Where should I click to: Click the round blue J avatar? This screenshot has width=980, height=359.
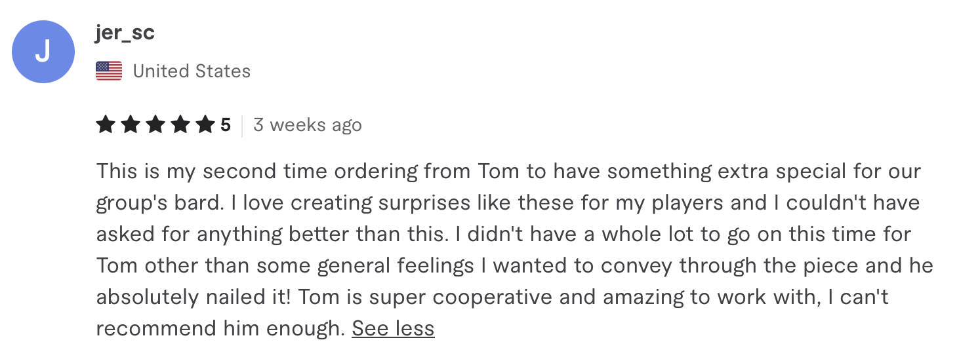click(x=43, y=52)
